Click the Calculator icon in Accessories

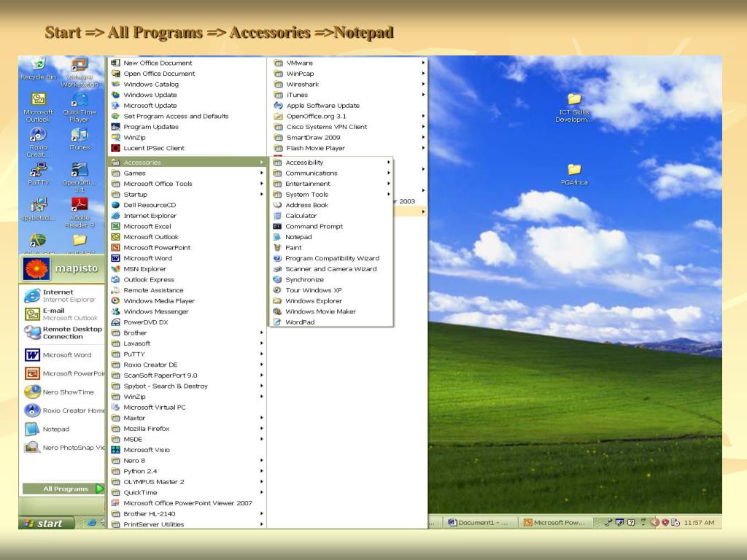(x=278, y=216)
